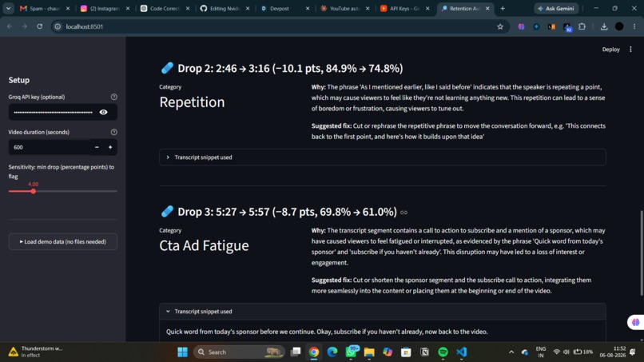Viewport: 644px width, 362px height.
Task: Open Spotify from taskbar
Action: point(443,352)
